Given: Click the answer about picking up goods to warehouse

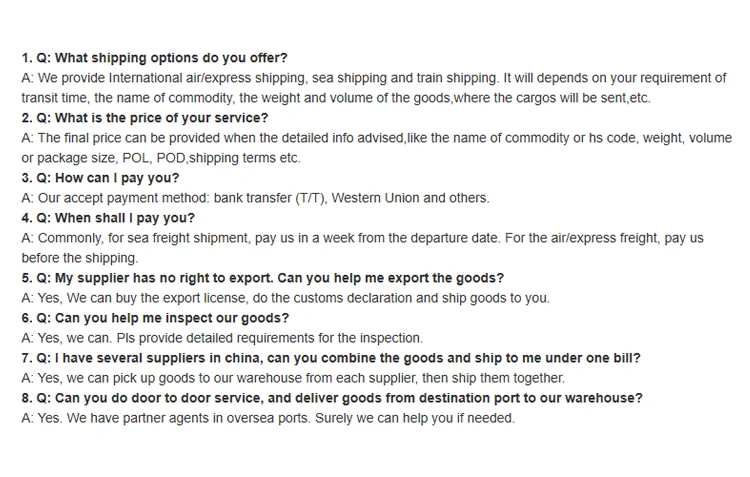Looking at the screenshot, I should tap(293, 378).
